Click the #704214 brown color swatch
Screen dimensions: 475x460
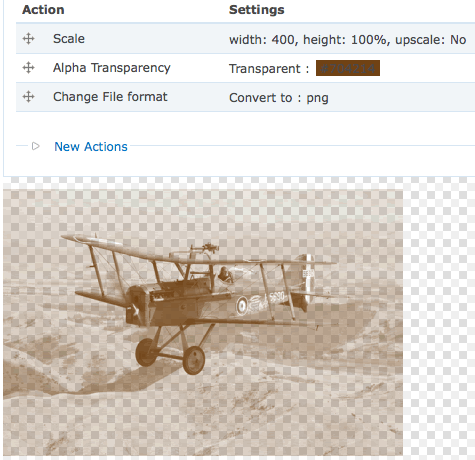[348, 68]
